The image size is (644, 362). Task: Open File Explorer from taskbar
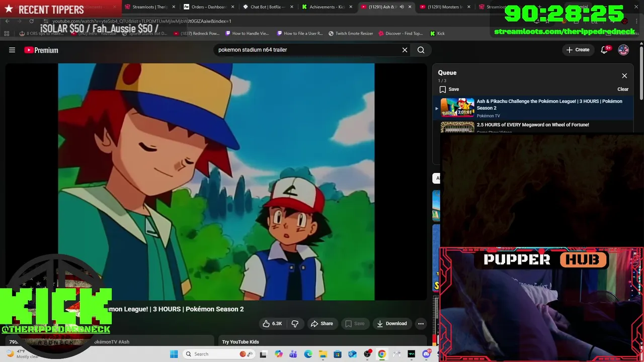click(x=323, y=354)
